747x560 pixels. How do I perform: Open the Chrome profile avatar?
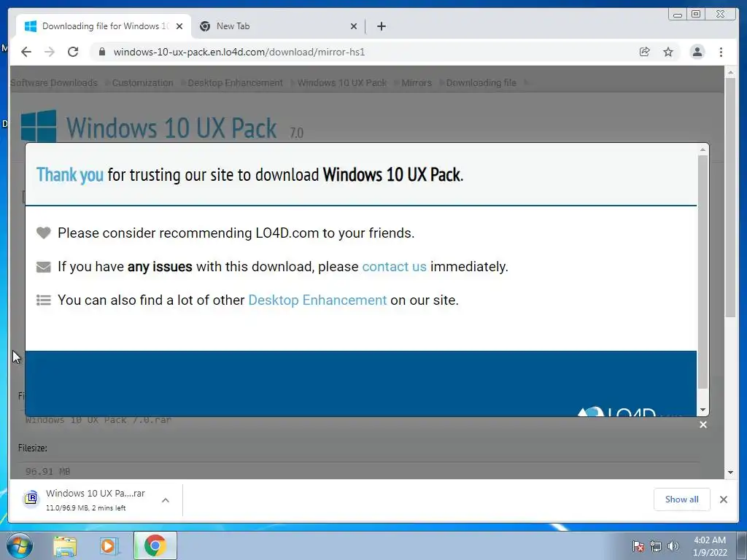697,52
